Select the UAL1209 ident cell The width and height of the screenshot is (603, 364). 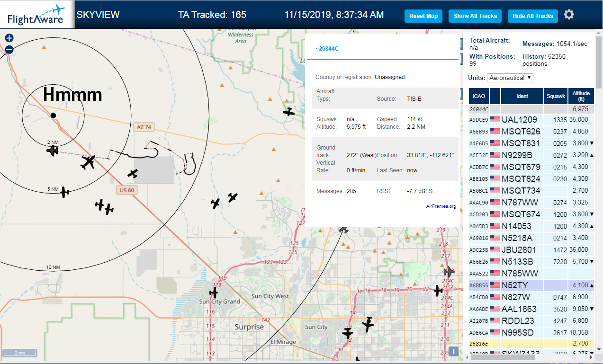tap(522, 120)
